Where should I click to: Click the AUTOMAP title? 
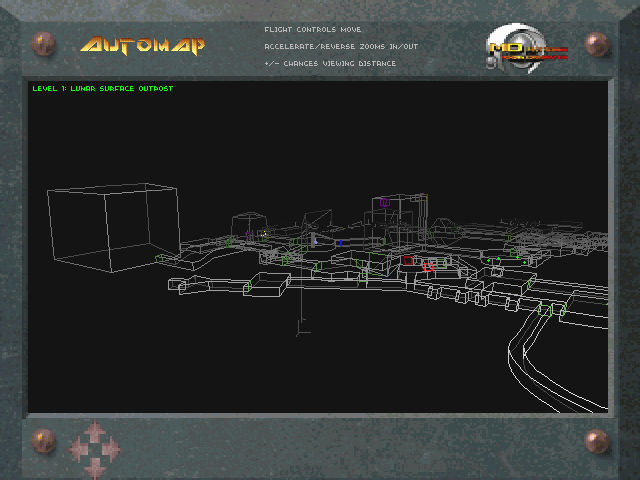click(142, 45)
